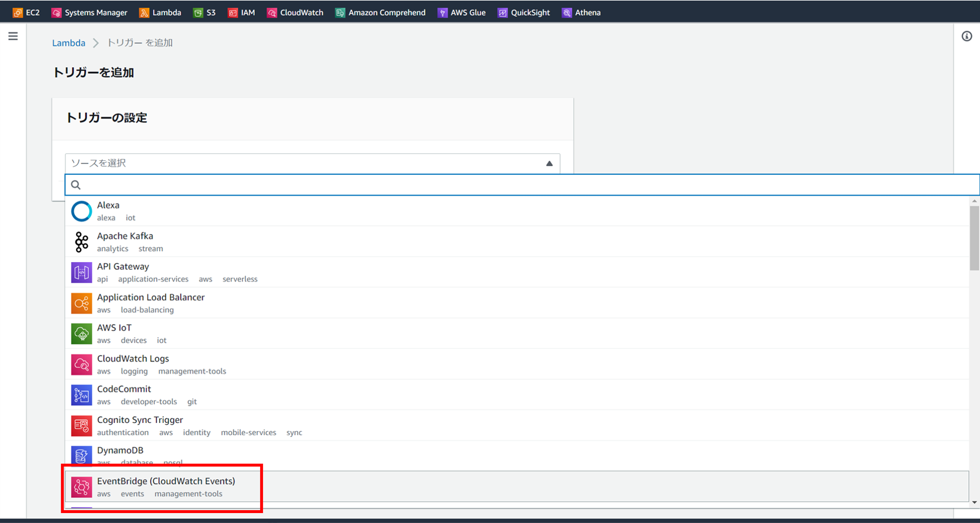Open the IAM shortcut
Screen dimensions: 980x523
241,12
